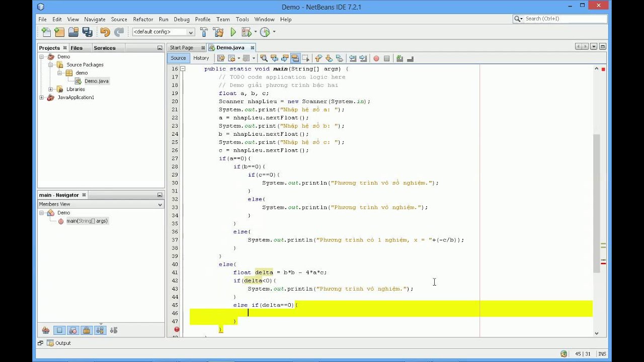Open the File menu
644x362 pixels.
point(43,19)
